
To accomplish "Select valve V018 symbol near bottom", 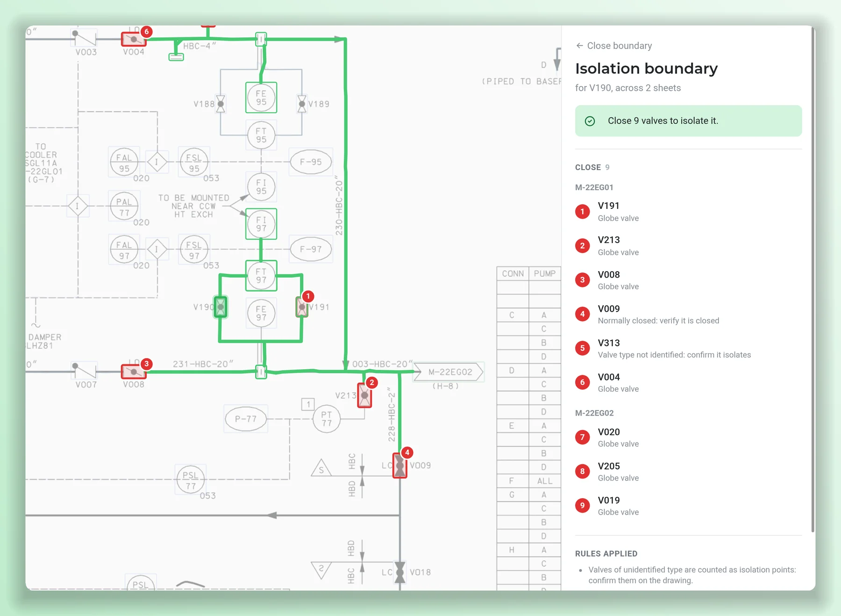I will (x=400, y=572).
